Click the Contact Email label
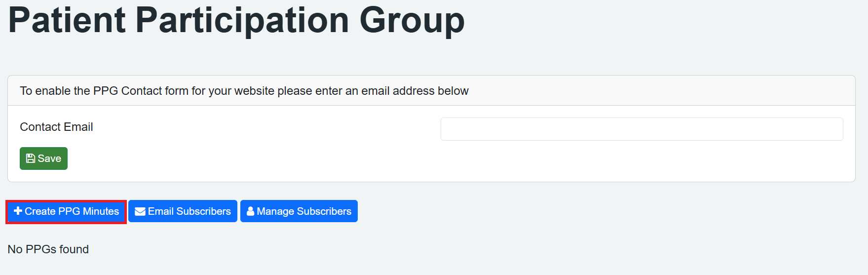The image size is (868, 275). point(56,127)
